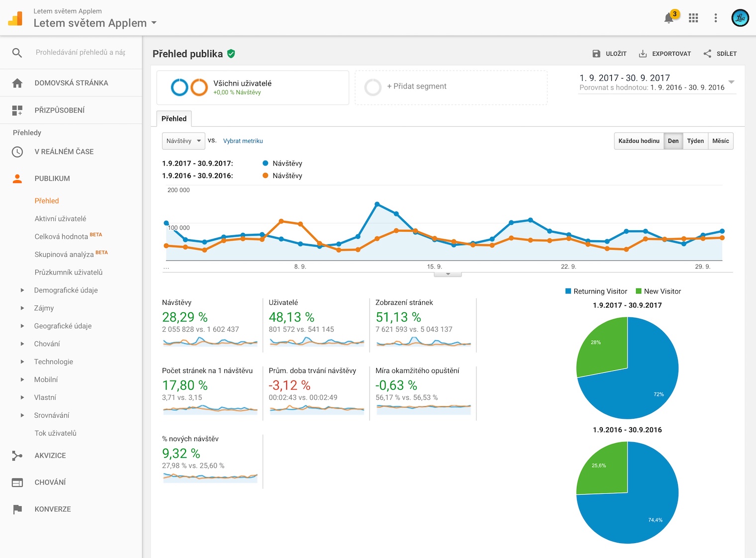The image size is (756, 558).
Task: Expand the Demografické údaje section
Action: point(22,290)
